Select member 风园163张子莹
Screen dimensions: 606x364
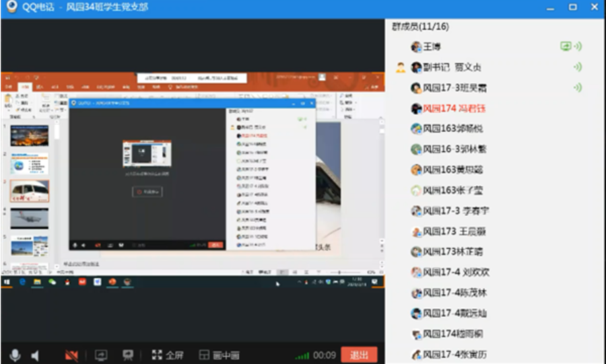pyautogui.click(x=453, y=190)
